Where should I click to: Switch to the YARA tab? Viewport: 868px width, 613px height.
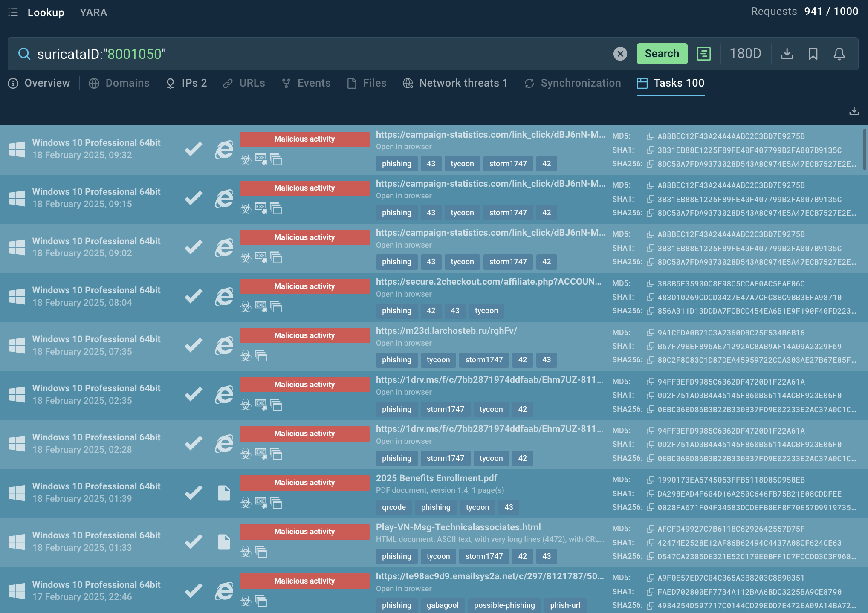[x=93, y=12]
